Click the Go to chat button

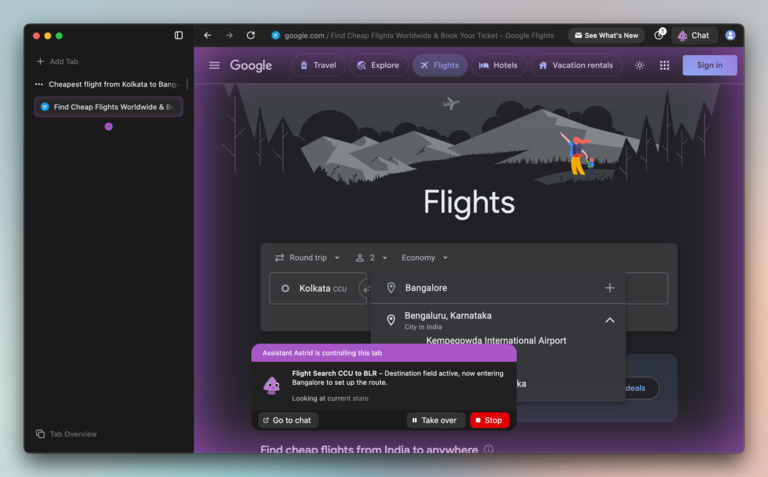pos(288,420)
